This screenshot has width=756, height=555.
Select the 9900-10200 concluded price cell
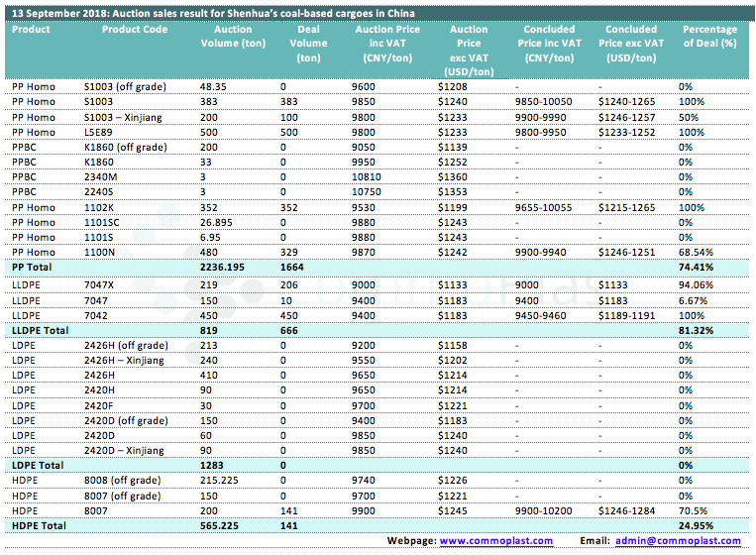543,510
